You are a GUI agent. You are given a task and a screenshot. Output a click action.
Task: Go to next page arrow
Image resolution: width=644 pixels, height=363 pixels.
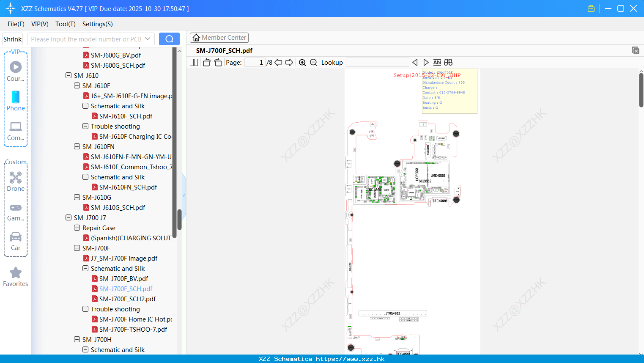coord(289,63)
